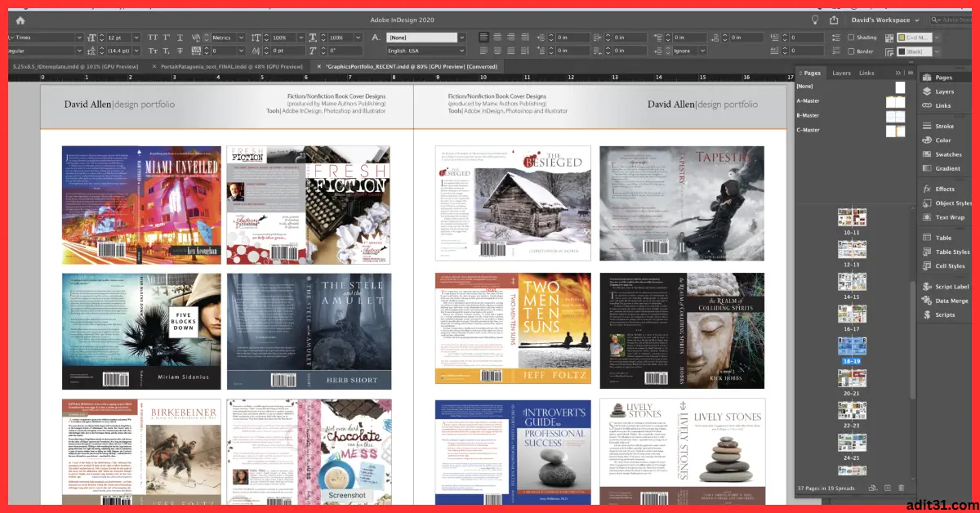The image size is (980, 513).
Task: Toggle Subscript text formatting
Action: 167,51
